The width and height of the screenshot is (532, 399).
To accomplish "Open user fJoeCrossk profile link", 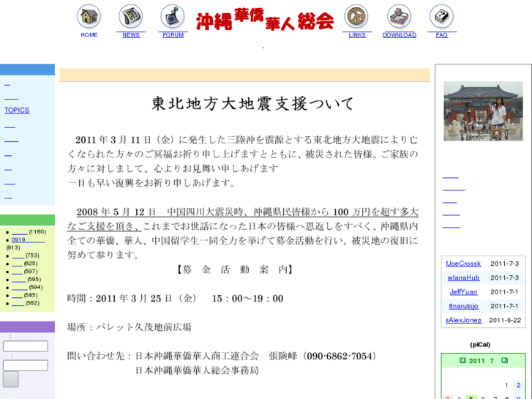I will 463,264.
